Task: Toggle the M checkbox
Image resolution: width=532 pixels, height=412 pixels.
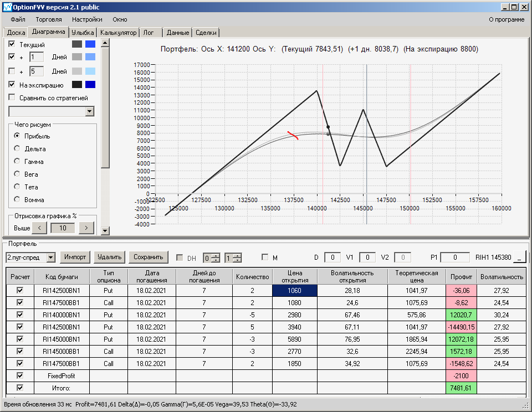Action: (265, 257)
